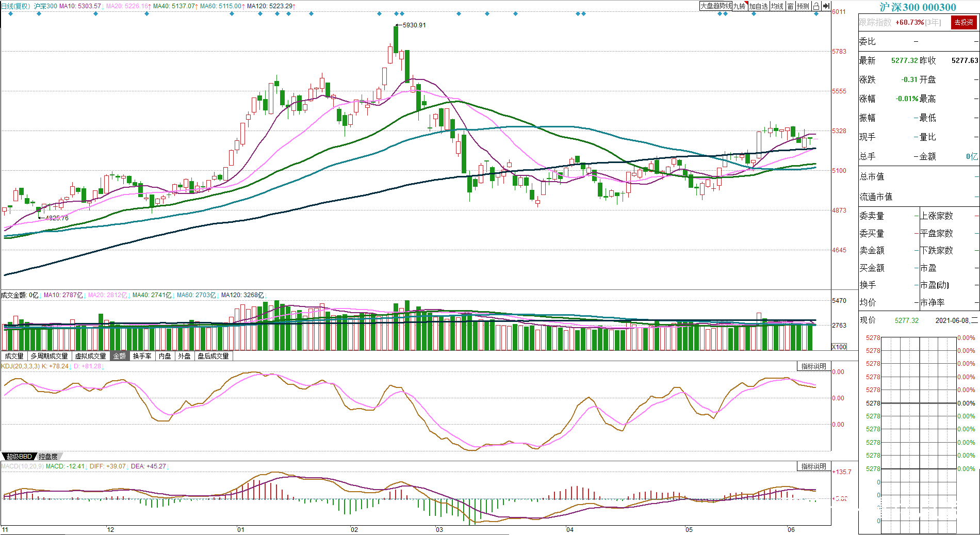Click the volume MA10: 2787亿 legend
This screenshot has height=535, width=980.
click(x=63, y=295)
